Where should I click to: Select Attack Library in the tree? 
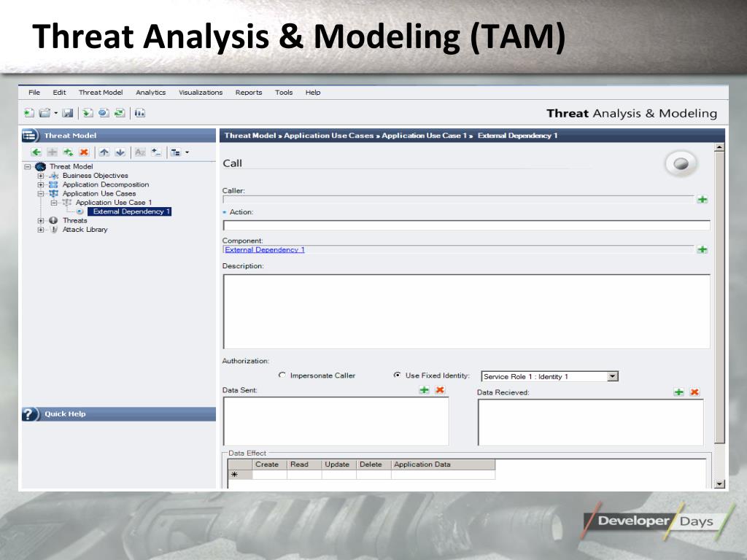click(x=85, y=230)
